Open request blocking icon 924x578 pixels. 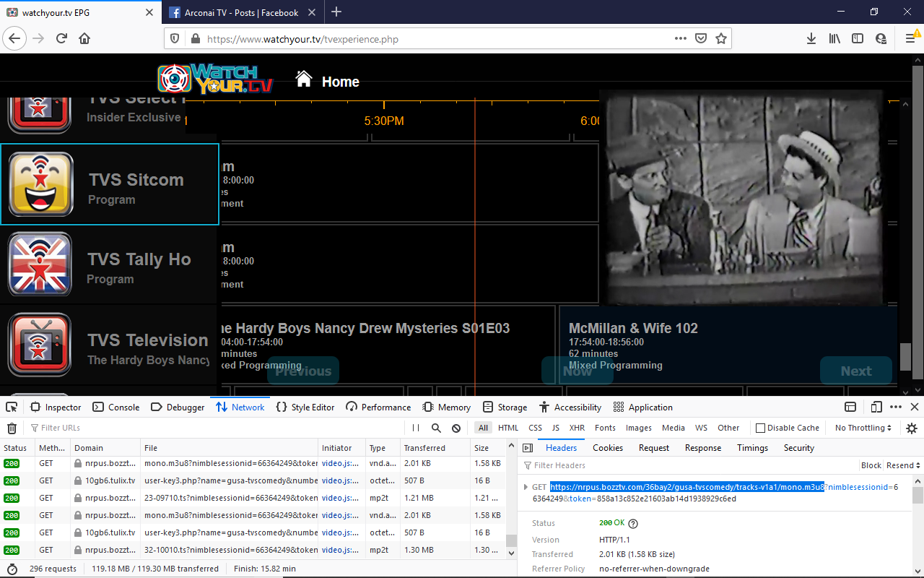pos(456,428)
